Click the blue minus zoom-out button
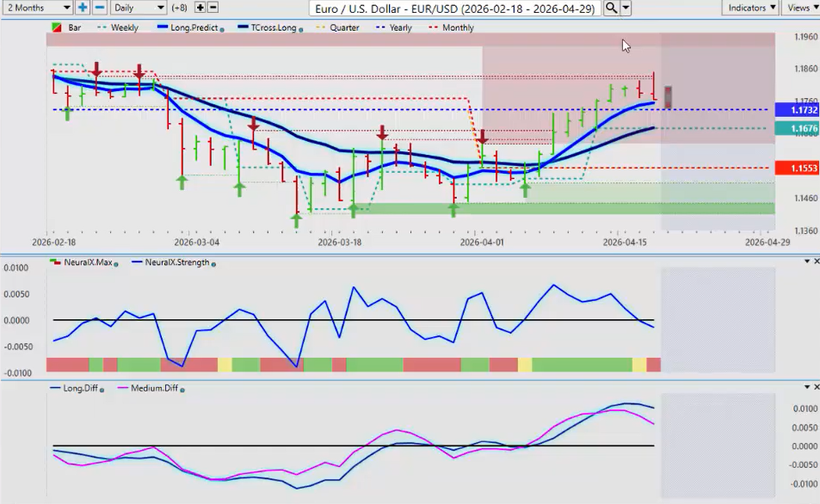This screenshot has width=820, height=504. (x=100, y=8)
